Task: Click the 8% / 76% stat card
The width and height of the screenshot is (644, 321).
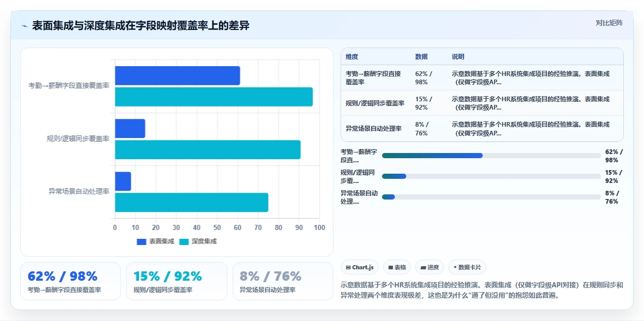Action: [x=283, y=281]
